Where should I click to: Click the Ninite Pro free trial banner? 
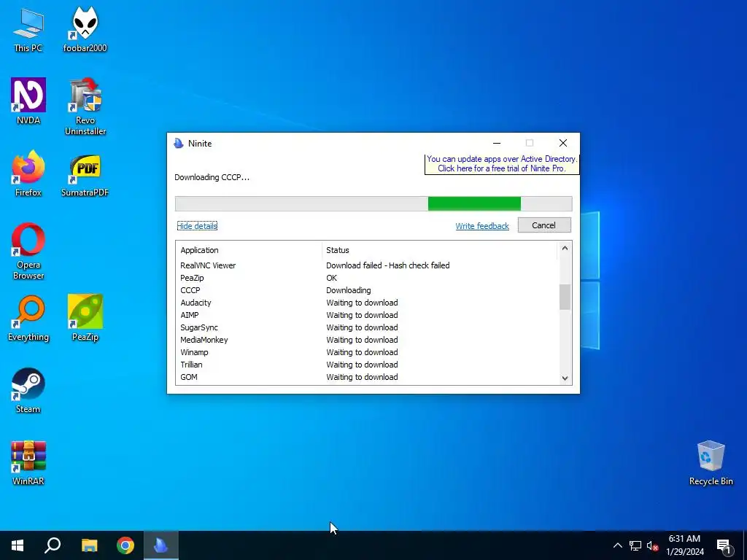(502, 164)
